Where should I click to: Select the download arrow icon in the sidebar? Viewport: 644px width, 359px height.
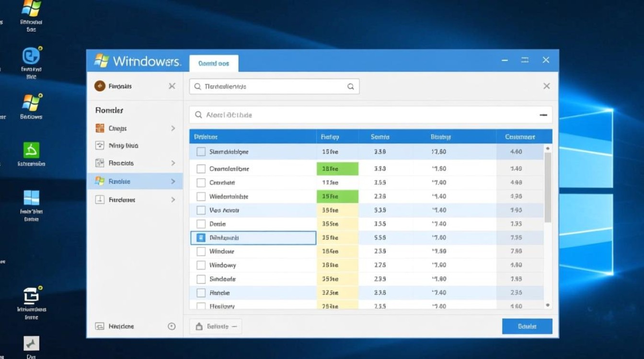point(99,200)
